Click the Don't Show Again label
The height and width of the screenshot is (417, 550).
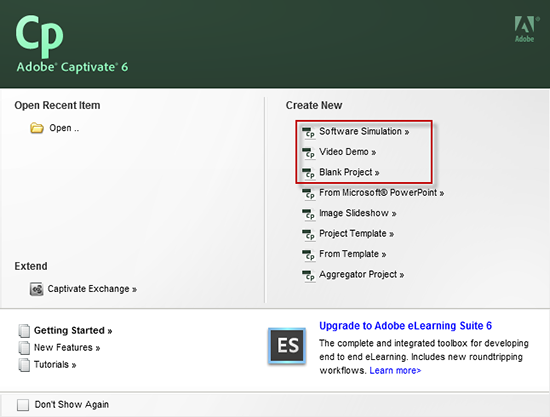click(72, 404)
